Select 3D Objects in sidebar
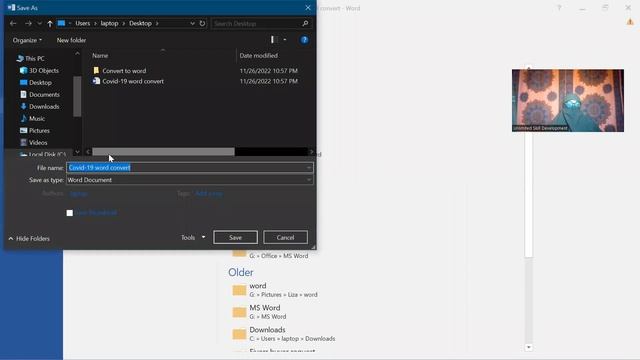Viewport: 640px width, 360px height. tap(44, 70)
